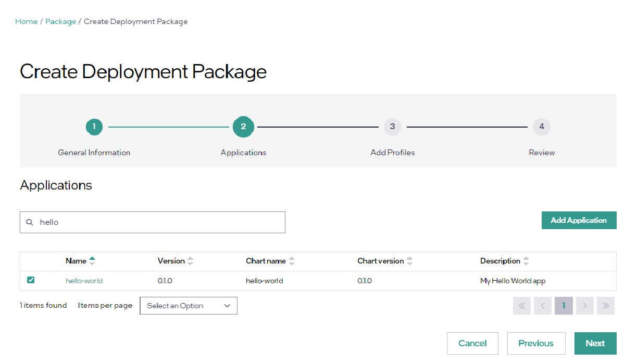
Task: Go to next page arrow
Action: point(585,306)
